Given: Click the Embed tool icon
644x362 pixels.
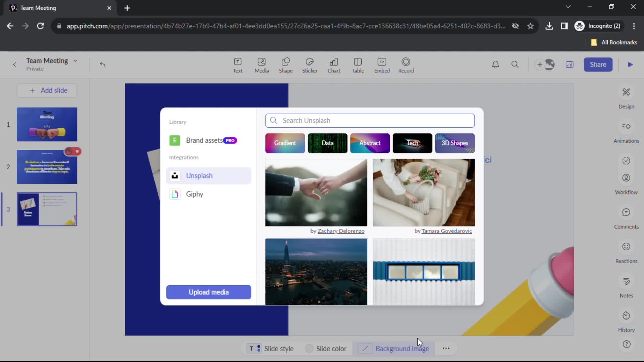Looking at the screenshot, I should [382, 65].
